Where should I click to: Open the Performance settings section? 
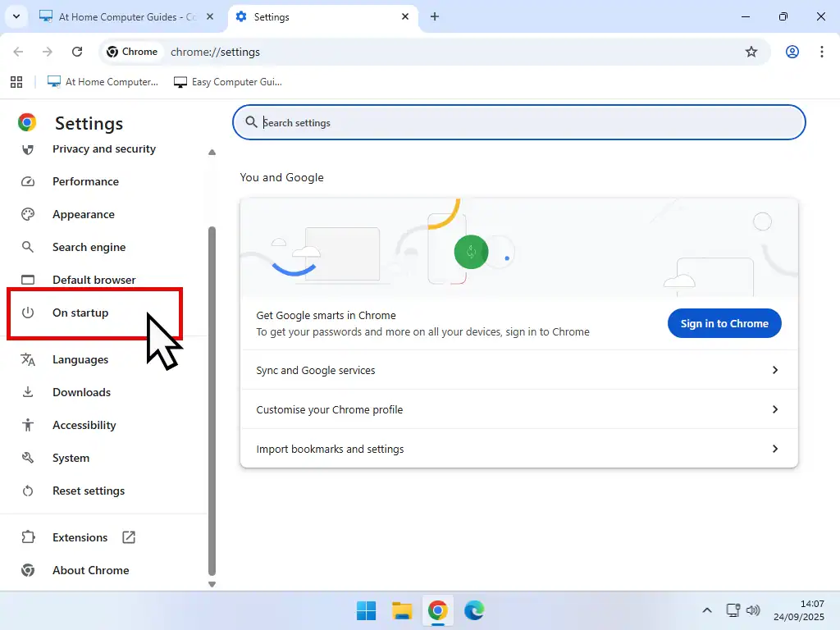pyautogui.click(x=85, y=181)
